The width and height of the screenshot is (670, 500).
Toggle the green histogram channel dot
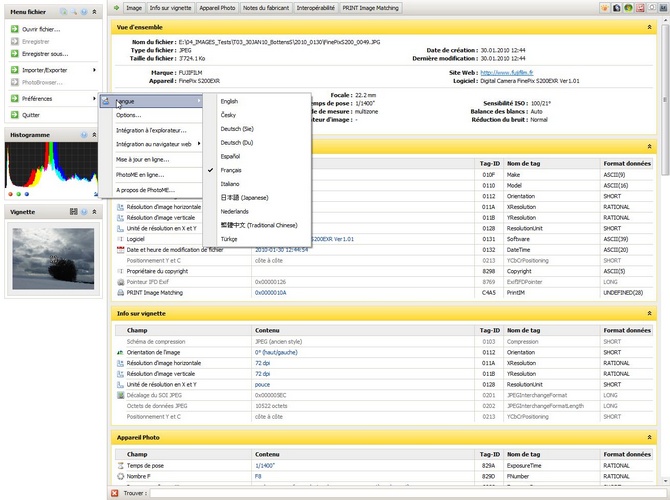click(x=18, y=194)
